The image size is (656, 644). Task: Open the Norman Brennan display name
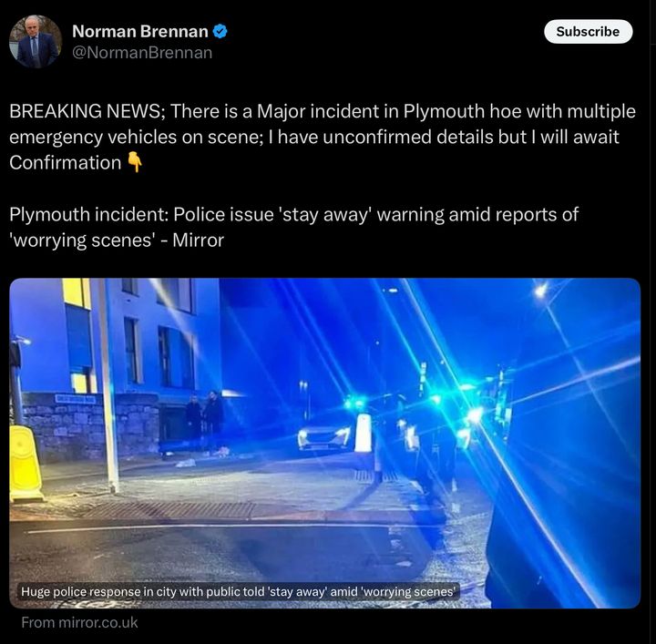pos(139,31)
